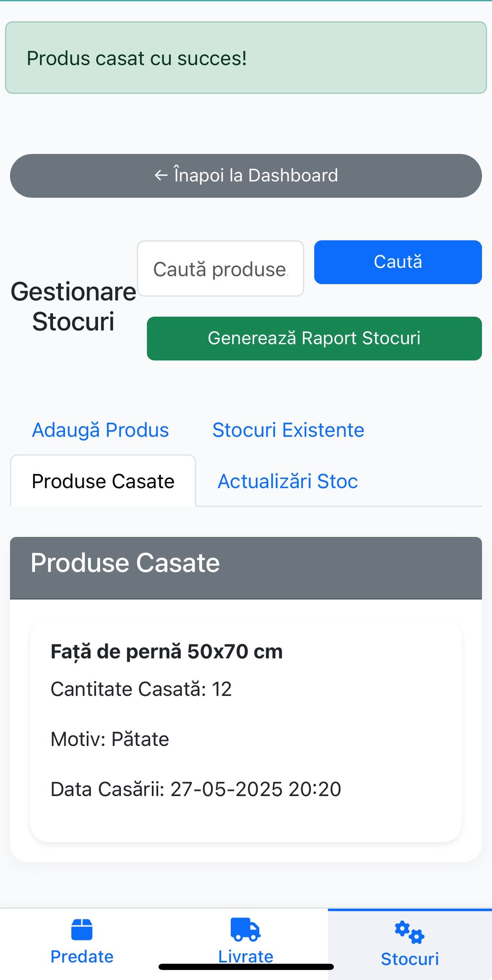Tap the green success alert message
The height and width of the screenshot is (980, 492).
[246, 58]
